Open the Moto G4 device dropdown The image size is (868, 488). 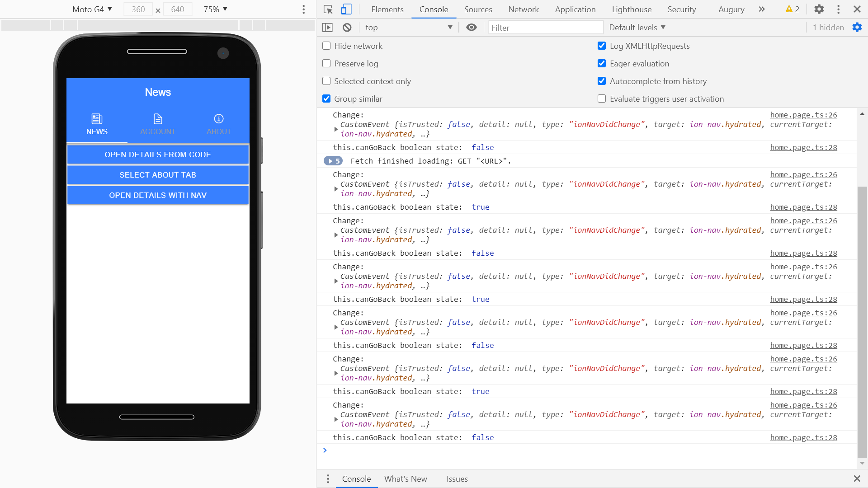pyautogui.click(x=92, y=9)
